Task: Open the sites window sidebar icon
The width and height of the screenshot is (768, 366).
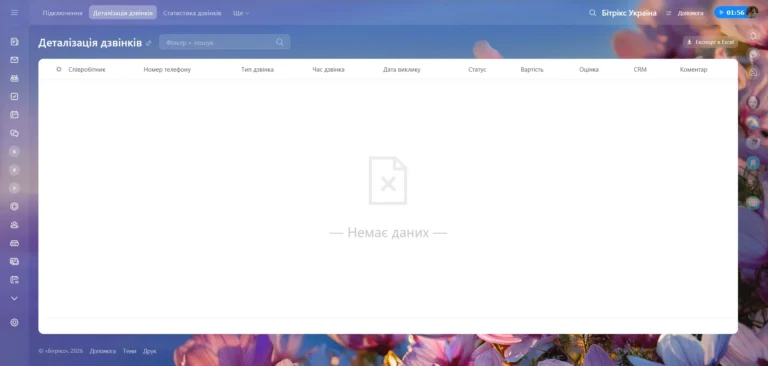Action: tap(14, 262)
